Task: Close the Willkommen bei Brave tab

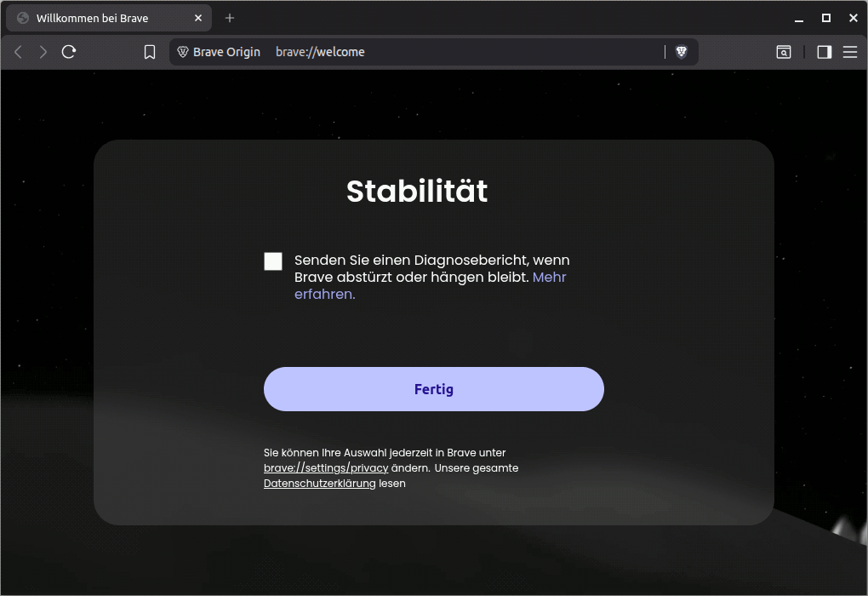Action: point(198,18)
